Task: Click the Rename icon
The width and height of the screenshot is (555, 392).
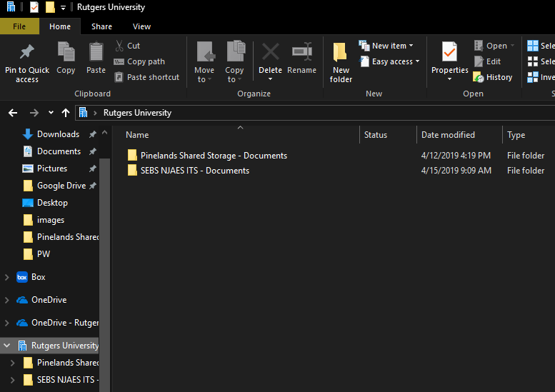Action: click(302, 52)
